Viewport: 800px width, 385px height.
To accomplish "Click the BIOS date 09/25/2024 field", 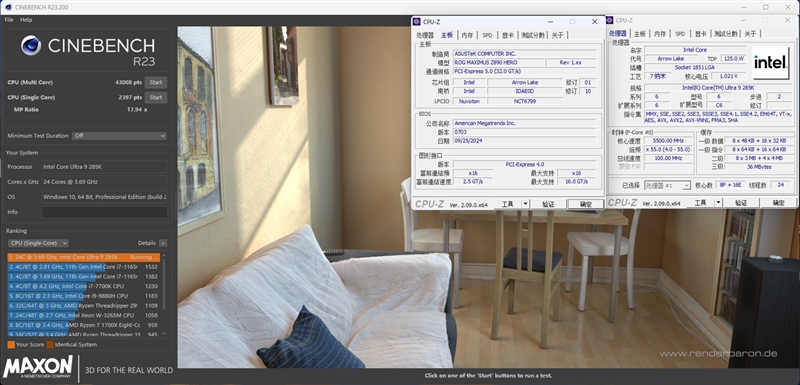I will [x=524, y=141].
